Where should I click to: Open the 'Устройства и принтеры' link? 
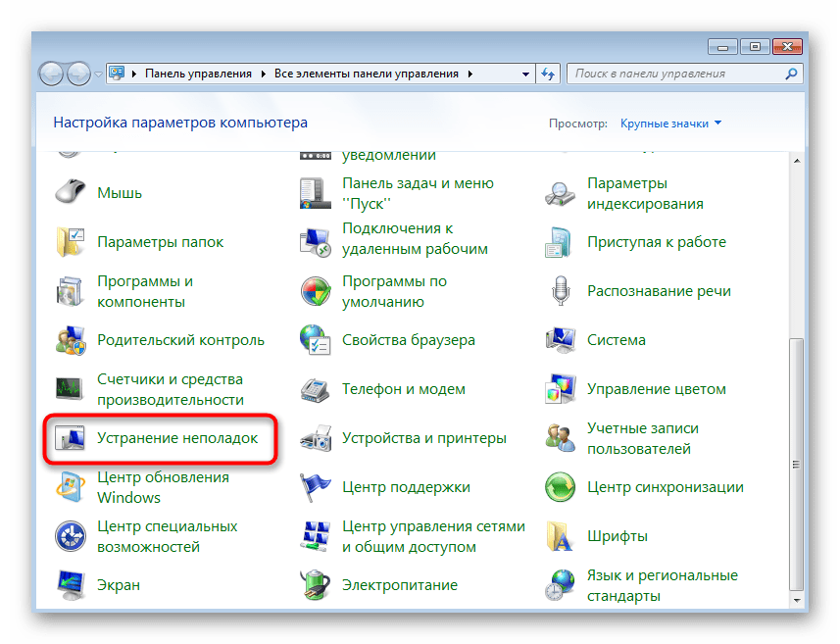[x=423, y=438]
